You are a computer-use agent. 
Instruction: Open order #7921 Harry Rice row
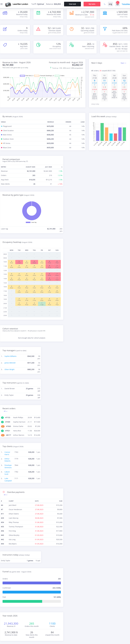tap(21, 431)
